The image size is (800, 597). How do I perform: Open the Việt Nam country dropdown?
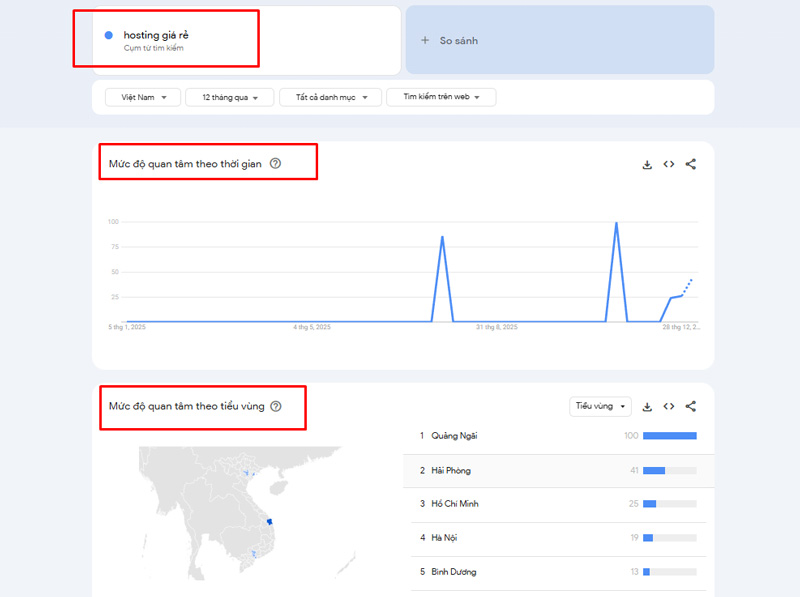tap(143, 97)
